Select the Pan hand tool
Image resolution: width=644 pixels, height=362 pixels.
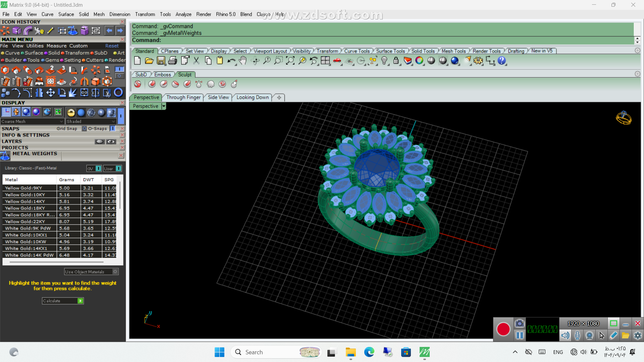coord(243,61)
